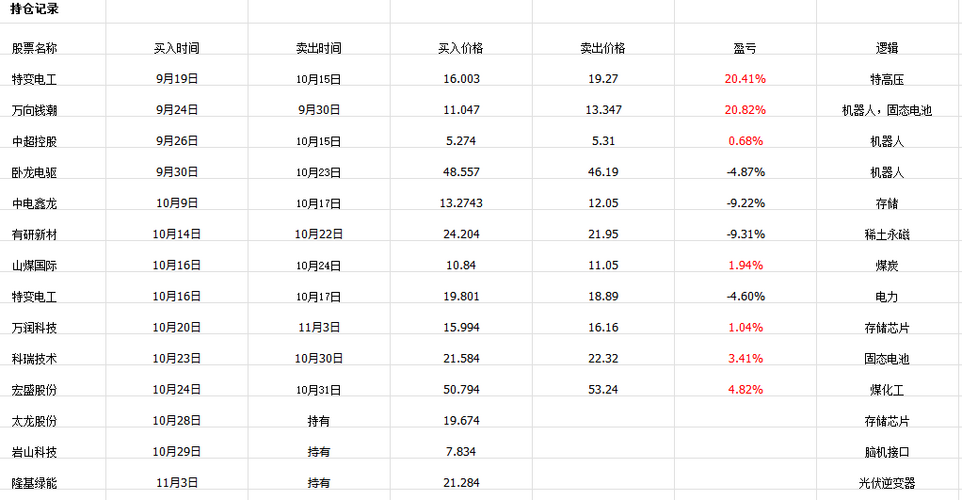Select the 买入时间 column header
This screenshot has width=962, height=500.
(x=176, y=48)
